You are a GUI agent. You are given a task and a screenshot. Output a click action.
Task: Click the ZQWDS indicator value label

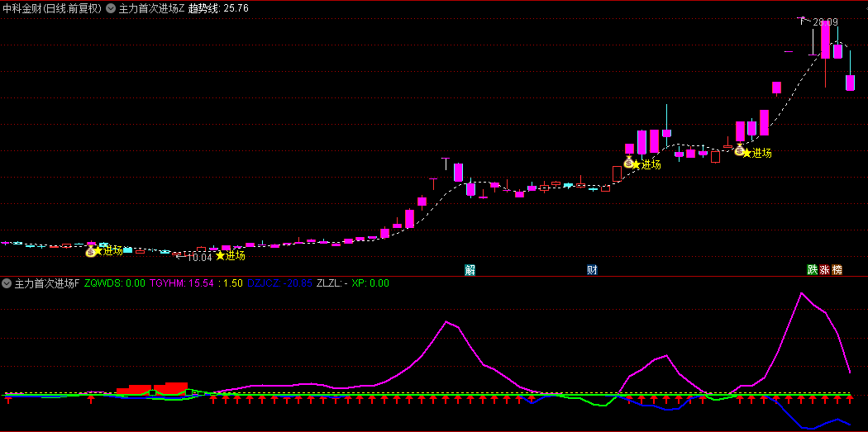tap(115, 283)
